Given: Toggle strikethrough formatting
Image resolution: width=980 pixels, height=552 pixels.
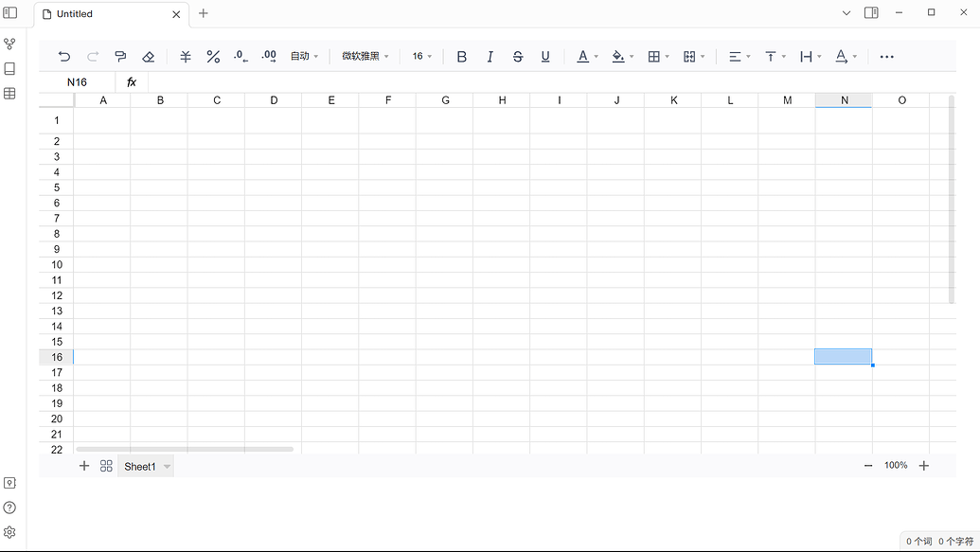Looking at the screenshot, I should [x=518, y=57].
